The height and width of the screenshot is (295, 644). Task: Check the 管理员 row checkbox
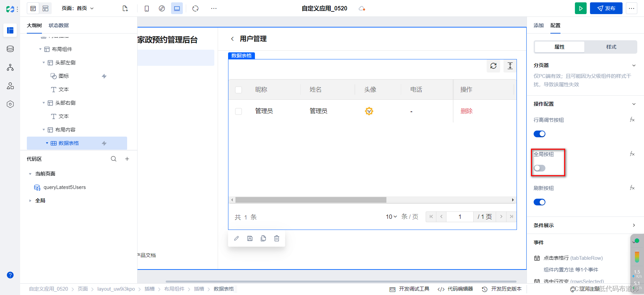tap(238, 111)
